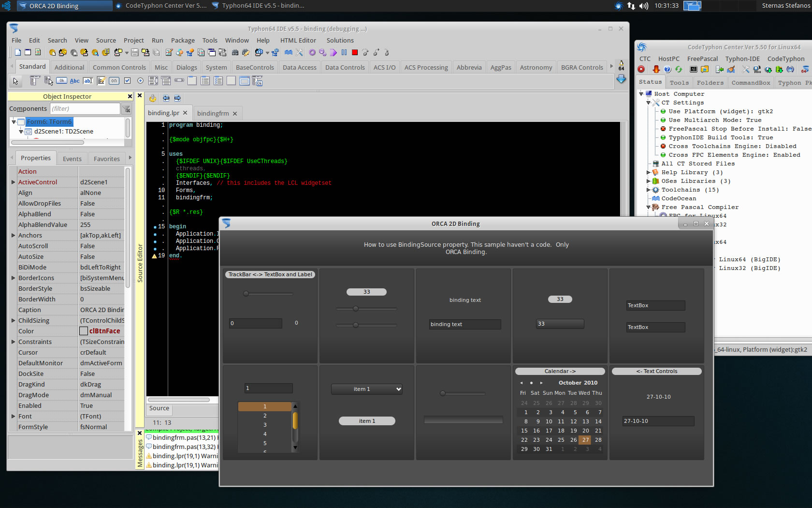Click the volume icon in system tray

(x=644, y=6)
